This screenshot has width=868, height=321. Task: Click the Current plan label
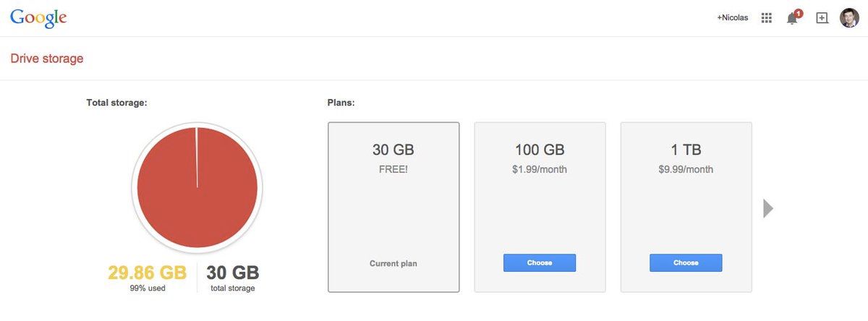pyautogui.click(x=393, y=263)
